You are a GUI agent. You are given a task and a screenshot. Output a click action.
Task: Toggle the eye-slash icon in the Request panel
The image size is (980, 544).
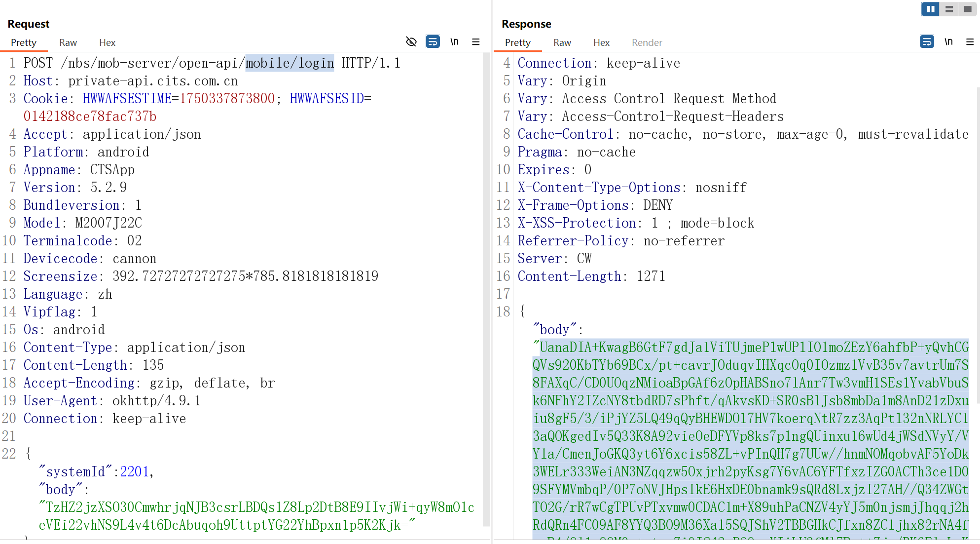(411, 42)
